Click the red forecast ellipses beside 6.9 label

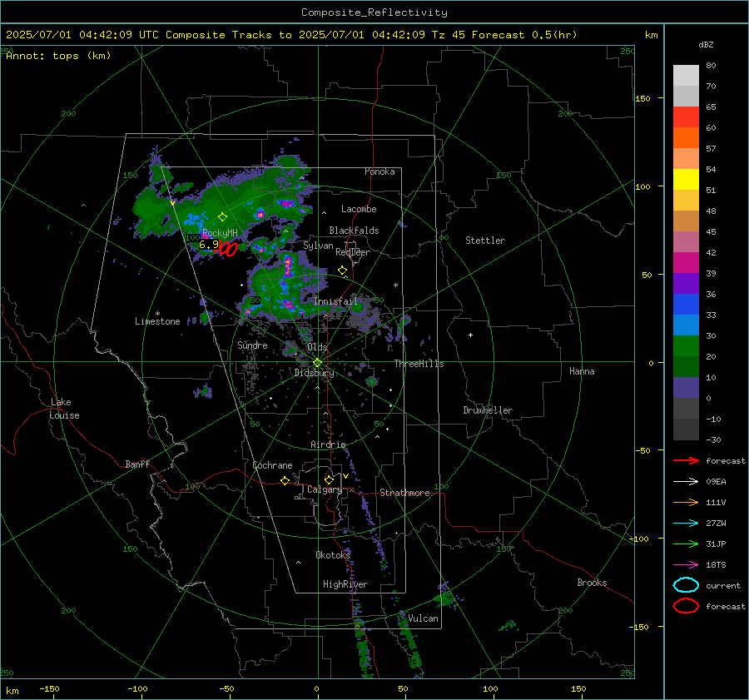pyautogui.click(x=228, y=249)
